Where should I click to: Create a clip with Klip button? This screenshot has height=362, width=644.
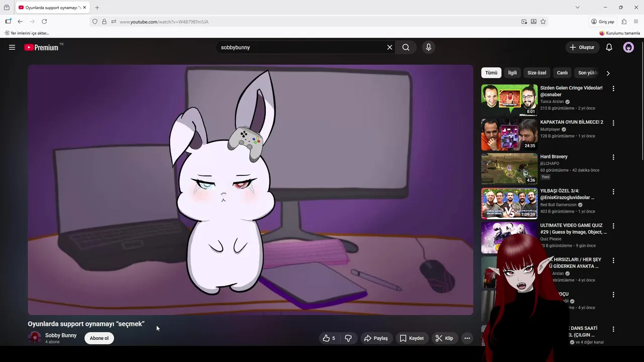(x=444, y=338)
